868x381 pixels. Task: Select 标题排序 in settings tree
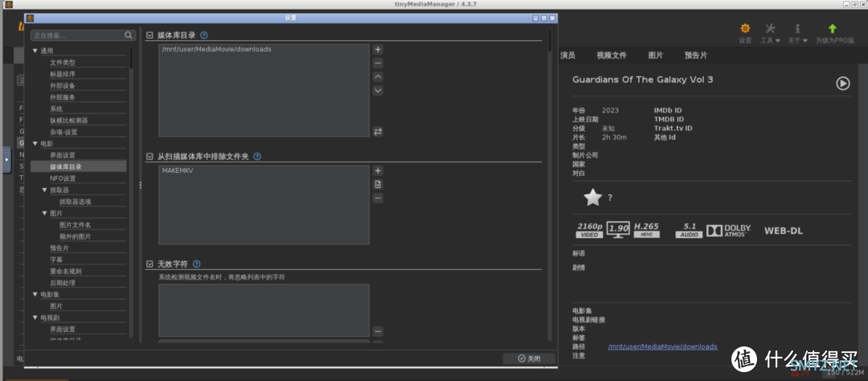pos(63,74)
